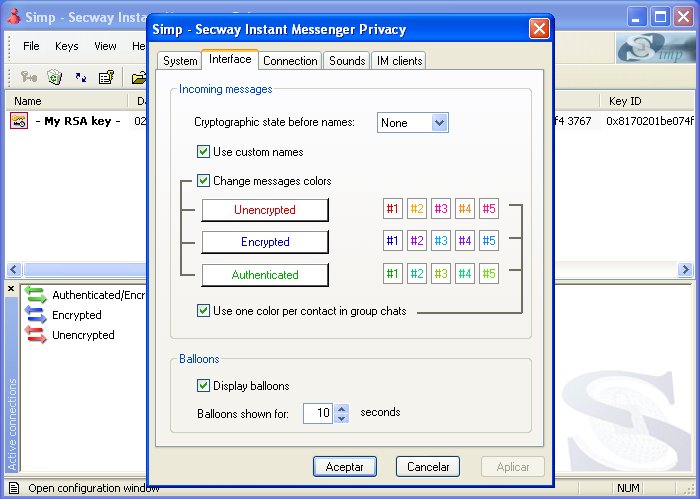Click the status bar document icon
700x499 pixels.
(14, 488)
